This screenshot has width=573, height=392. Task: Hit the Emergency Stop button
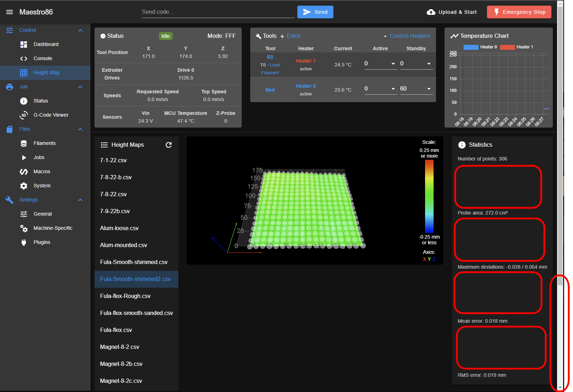coord(519,12)
